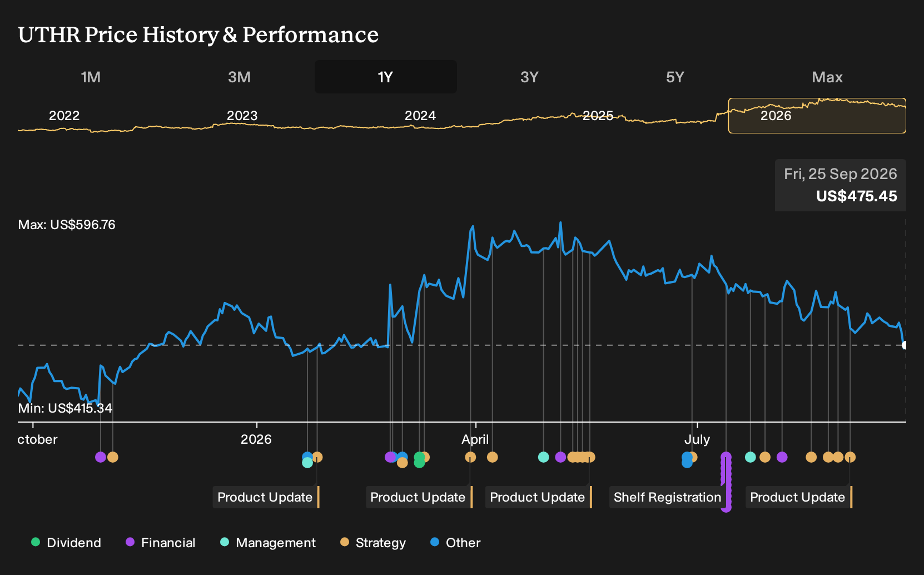
Task: Toggle the Other legend filter
Action: 455,543
